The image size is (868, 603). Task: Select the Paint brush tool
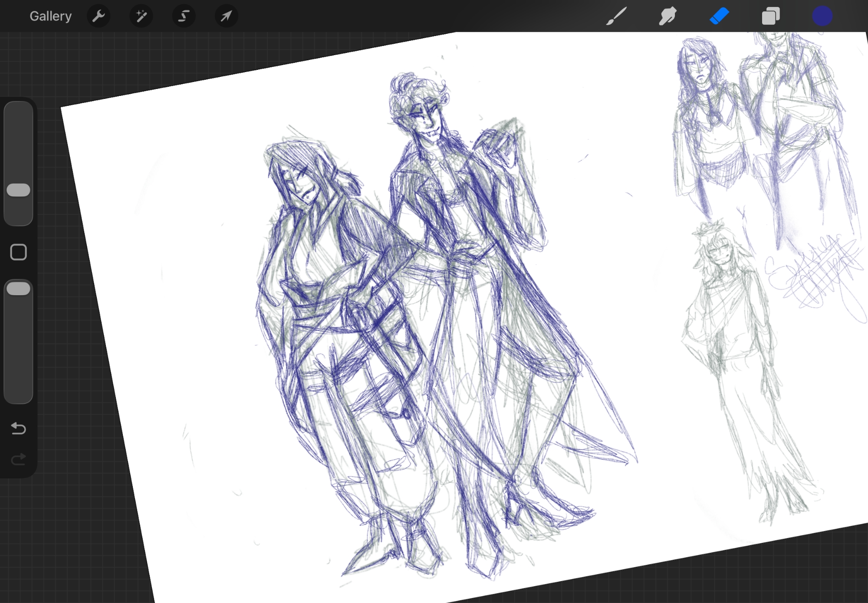click(x=616, y=16)
